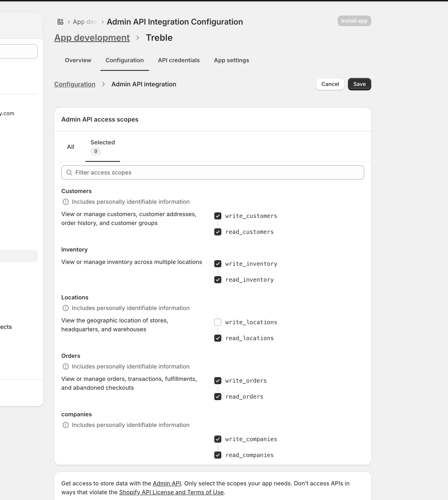Image resolution: width=448 pixels, height=500 pixels.
Task: Click the Inventory section heading
Action: [x=75, y=250]
